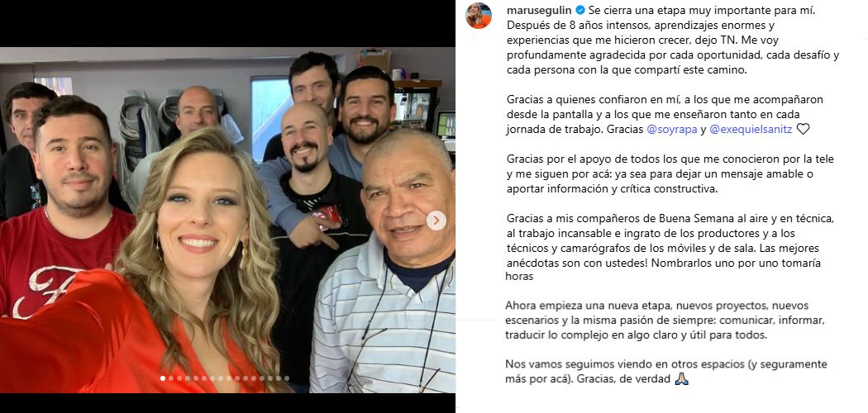Select the third carousel indicator dot
The width and height of the screenshot is (868, 413).
pos(179,378)
